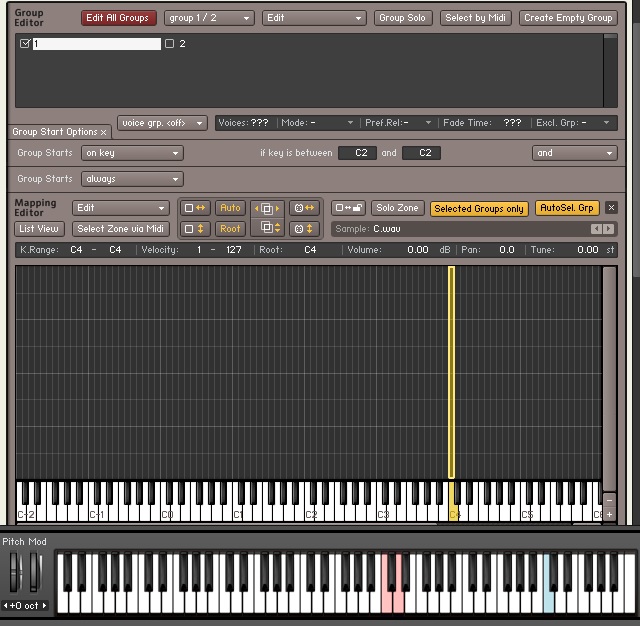Click Sample name C.wav
The height and width of the screenshot is (626, 640).
coord(387,229)
